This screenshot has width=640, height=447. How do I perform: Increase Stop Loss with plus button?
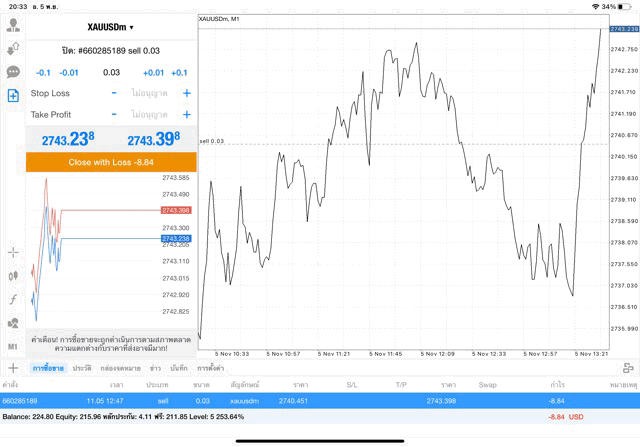(187, 93)
